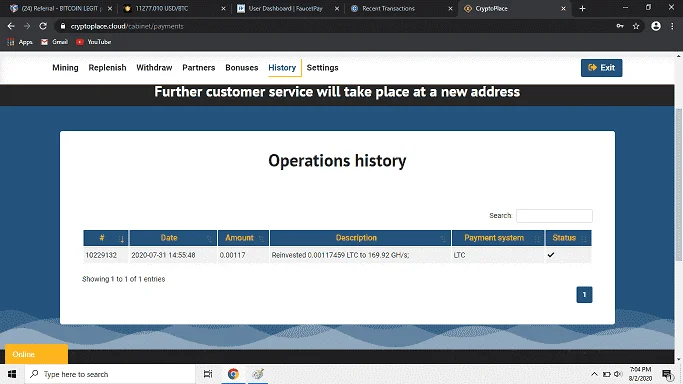
Task: Switch to the Recent Transactions tab
Action: 389,8
